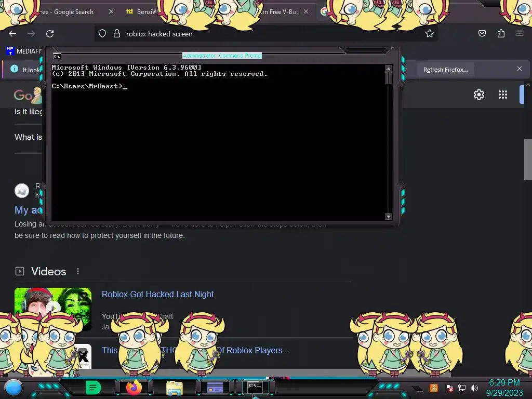Screen dimensions: 532x399
Task: Click the info icon in notification bar
Action: pyautogui.click(x=14, y=69)
